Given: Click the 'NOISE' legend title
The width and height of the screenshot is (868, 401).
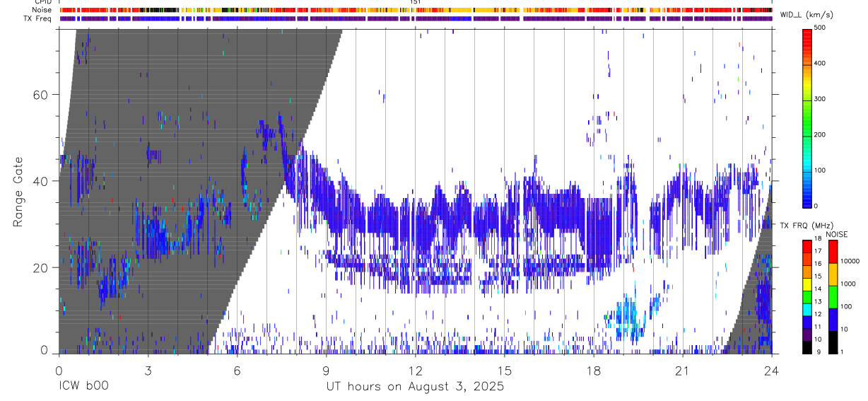Looking at the screenshot, I should (x=837, y=234).
